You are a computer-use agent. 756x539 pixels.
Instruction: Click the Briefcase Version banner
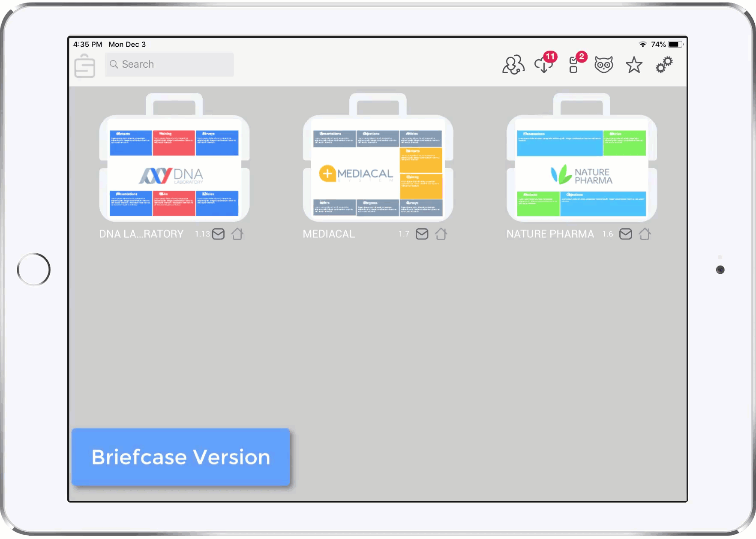pos(181,457)
